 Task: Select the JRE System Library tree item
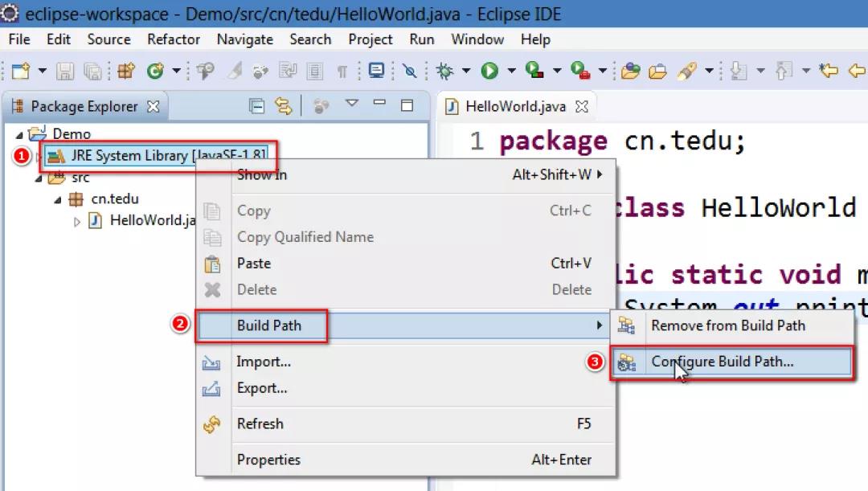click(157, 156)
